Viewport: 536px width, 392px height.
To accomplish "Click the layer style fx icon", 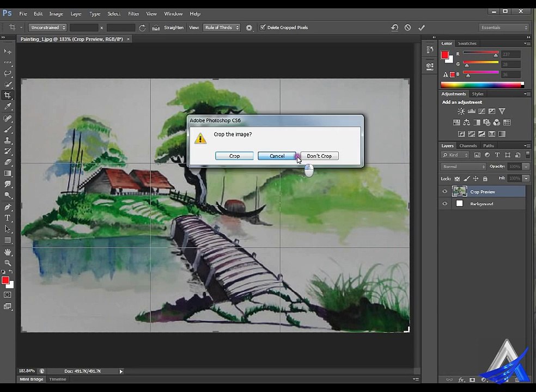I will (x=461, y=379).
